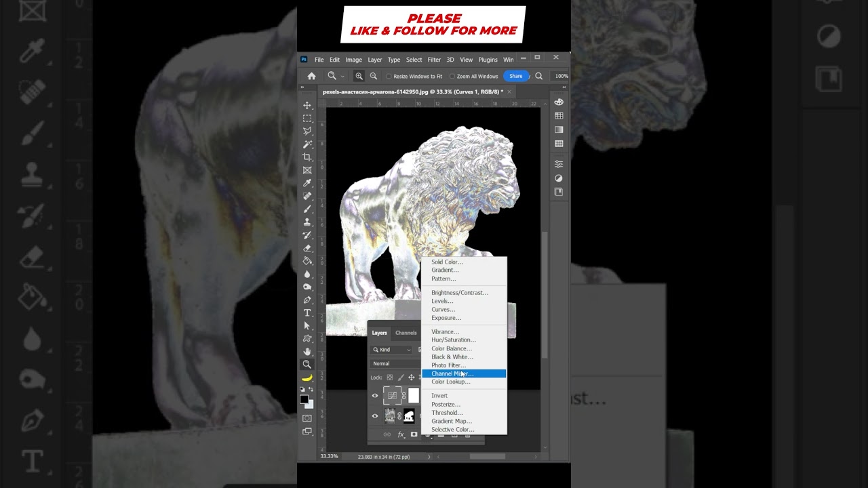Select the Clone Stamp tool
This screenshot has height=488, width=868.
307,222
